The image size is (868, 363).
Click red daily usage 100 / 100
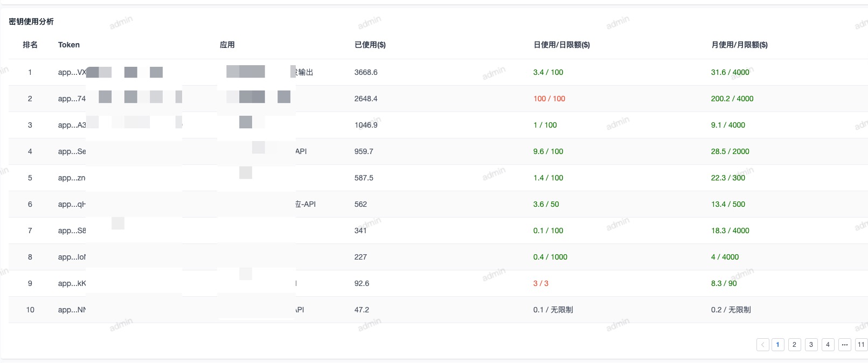[549, 99]
